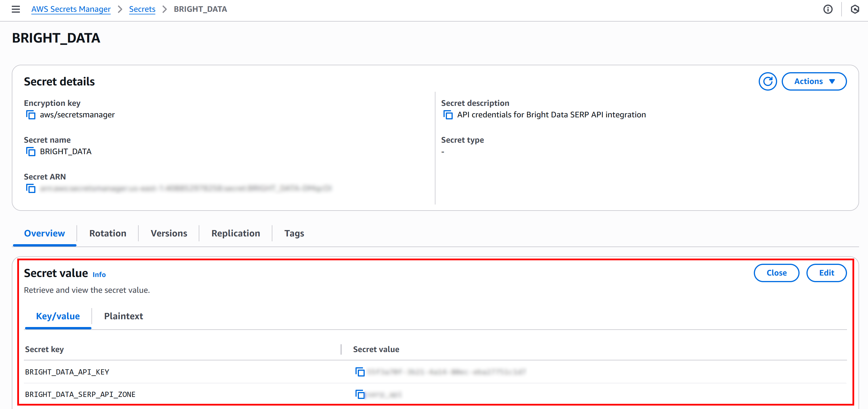Switch to the Plaintext view
Image resolution: width=868 pixels, height=409 pixels.
pyautogui.click(x=123, y=316)
